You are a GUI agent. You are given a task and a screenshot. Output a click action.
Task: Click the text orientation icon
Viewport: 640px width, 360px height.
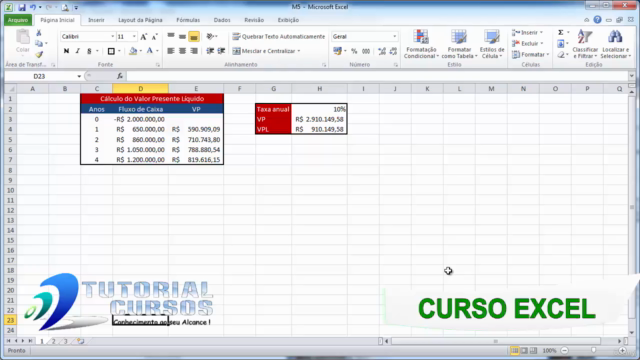point(210,36)
